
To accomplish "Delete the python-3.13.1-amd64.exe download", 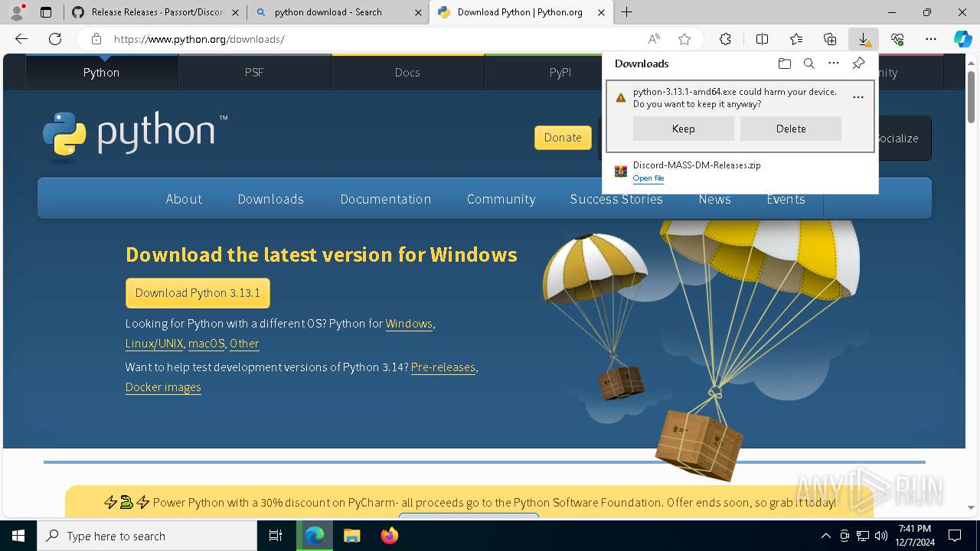I will click(x=791, y=129).
